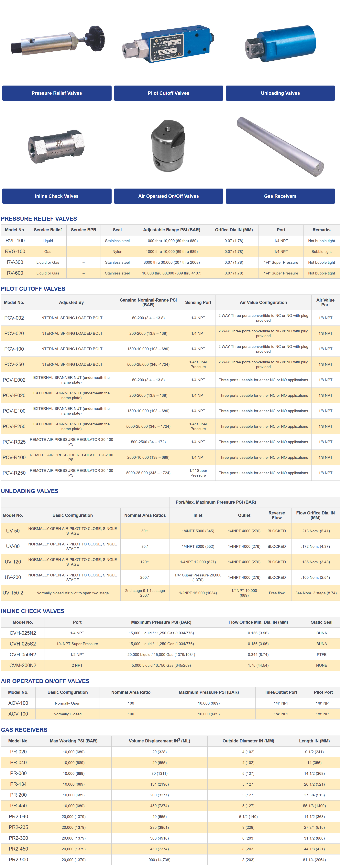Select the Air Operated On/Off Valve image
Screen dimensions: 341x868
168,146
